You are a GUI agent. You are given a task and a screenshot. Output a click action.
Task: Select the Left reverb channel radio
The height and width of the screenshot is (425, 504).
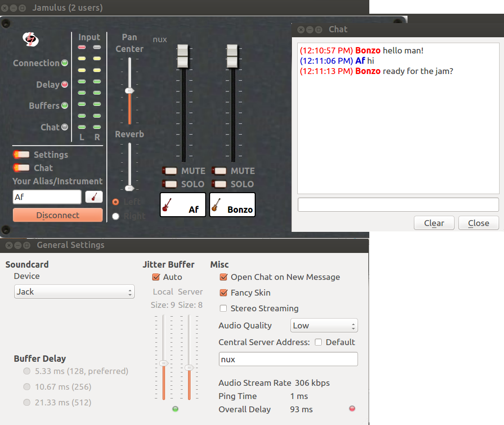pos(116,202)
